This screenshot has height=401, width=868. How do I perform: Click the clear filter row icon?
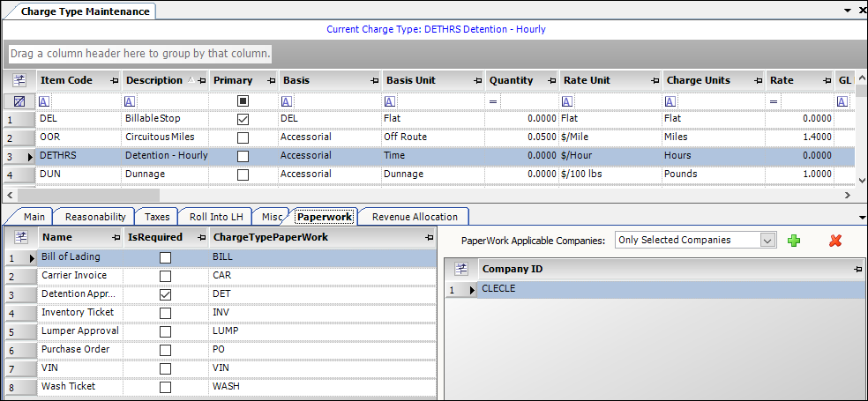coord(19,101)
